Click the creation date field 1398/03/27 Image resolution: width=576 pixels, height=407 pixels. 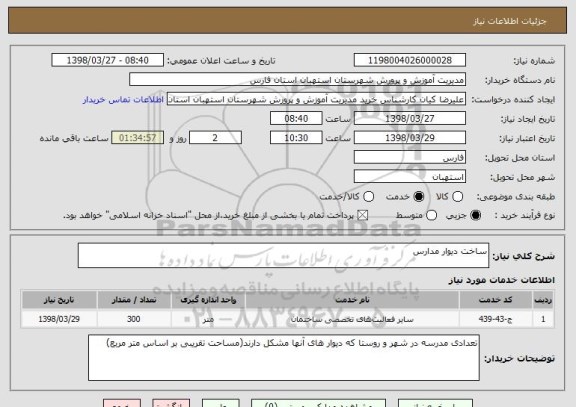click(x=410, y=118)
